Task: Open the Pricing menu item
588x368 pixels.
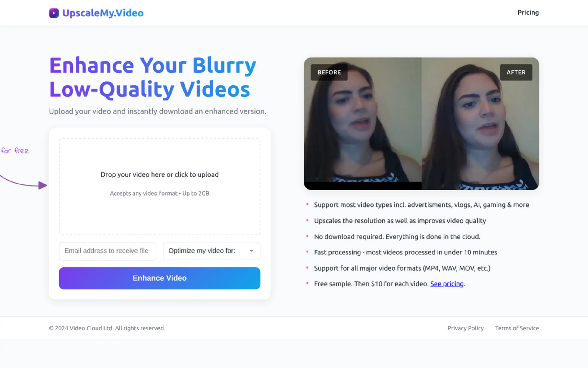Action: tap(528, 13)
